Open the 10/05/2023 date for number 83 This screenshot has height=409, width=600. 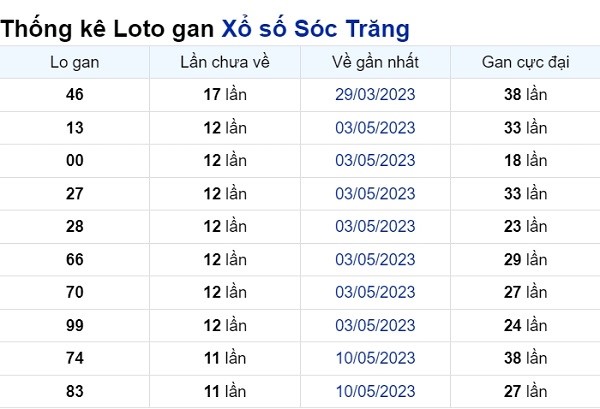click(x=375, y=391)
